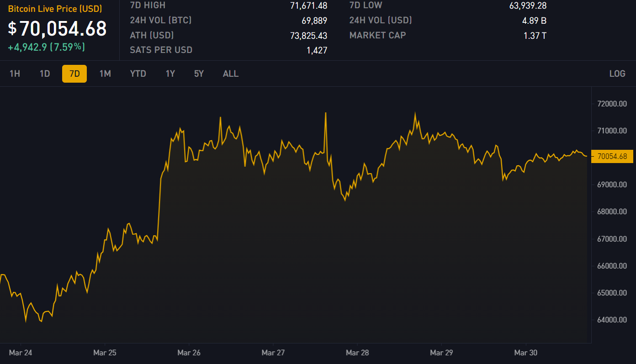Click the 24H VOL (USD) label
This screenshot has height=364, width=636.
tap(381, 20)
